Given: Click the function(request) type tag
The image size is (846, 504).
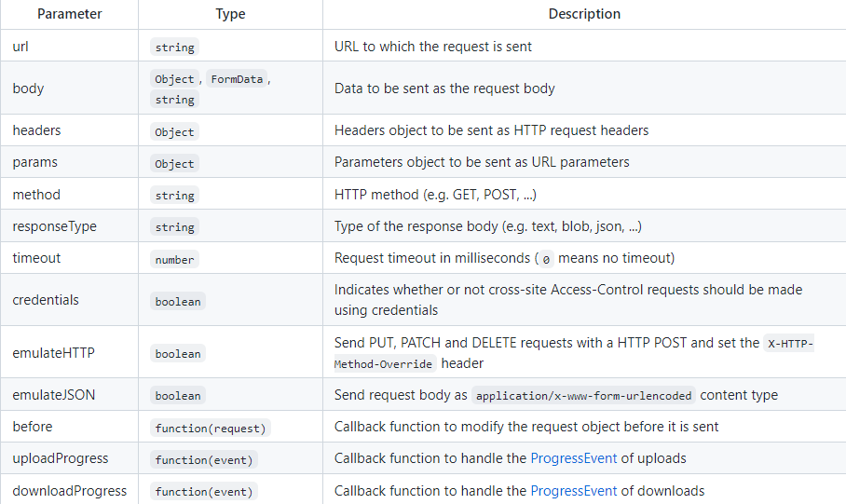Looking at the screenshot, I should coord(211,428).
